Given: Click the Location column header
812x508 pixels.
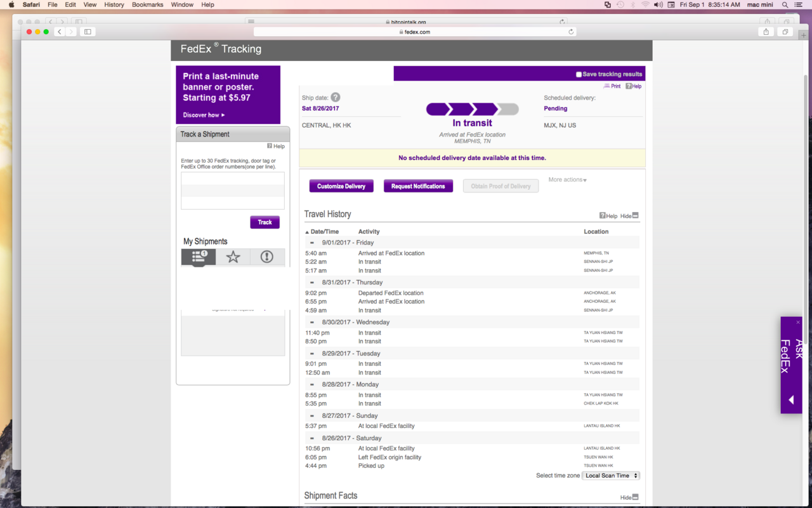Looking at the screenshot, I should [596, 232].
